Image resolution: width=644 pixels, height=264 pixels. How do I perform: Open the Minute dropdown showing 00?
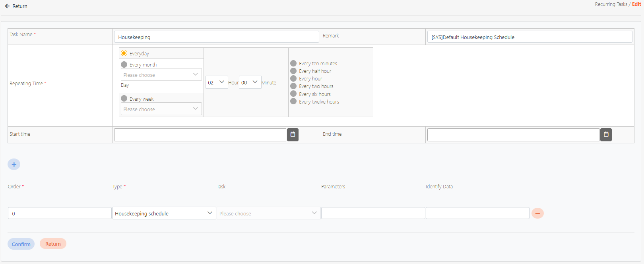250,82
